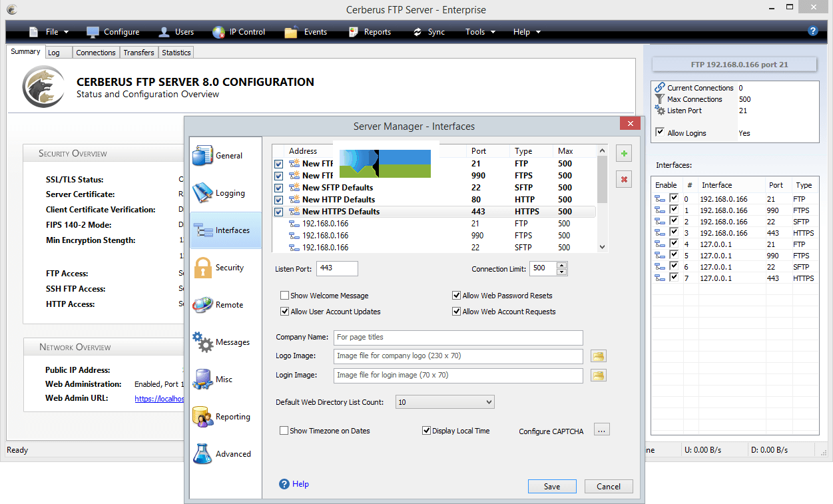Increase Connection Limit with up arrow
The image size is (833, 504).
click(561, 266)
